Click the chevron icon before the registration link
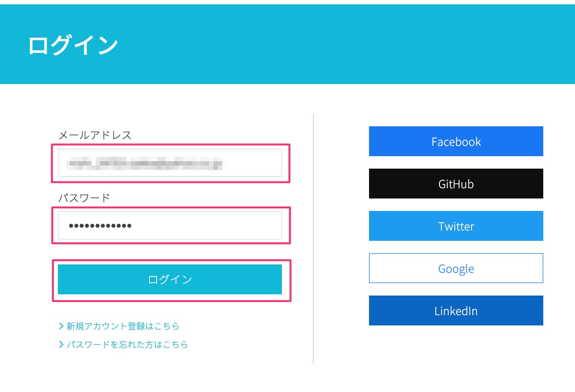The width and height of the screenshot is (575, 392). (61, 326)
